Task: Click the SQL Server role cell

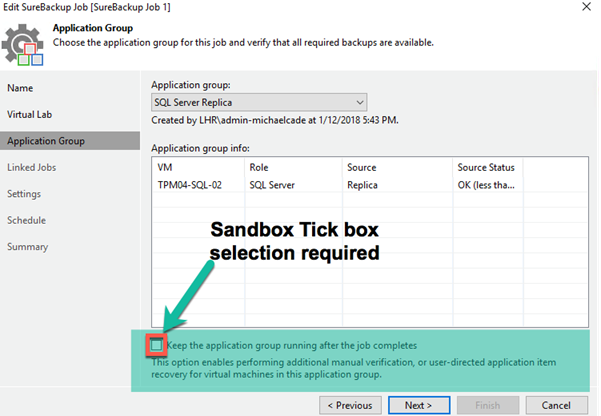Action: pyautogui.click(x=272, y=185)
